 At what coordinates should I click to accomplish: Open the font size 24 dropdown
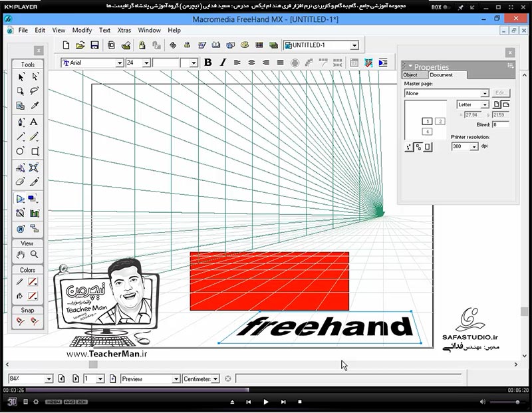point(146,63)
